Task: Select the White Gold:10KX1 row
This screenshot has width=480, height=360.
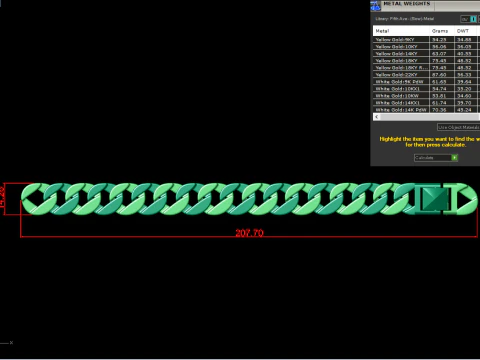Action: (426, 88)
